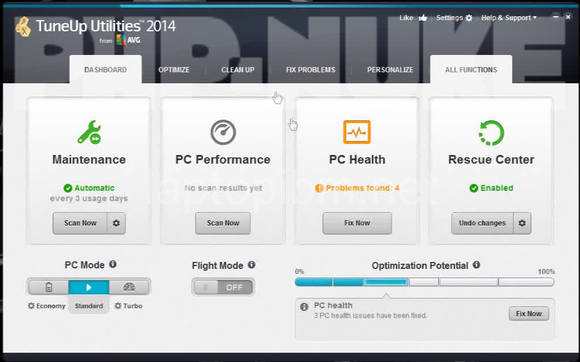This screenshot has width=580, height=362.
Task: Click Scan Now under Maintenance
Action: click(x=80, y=223)
